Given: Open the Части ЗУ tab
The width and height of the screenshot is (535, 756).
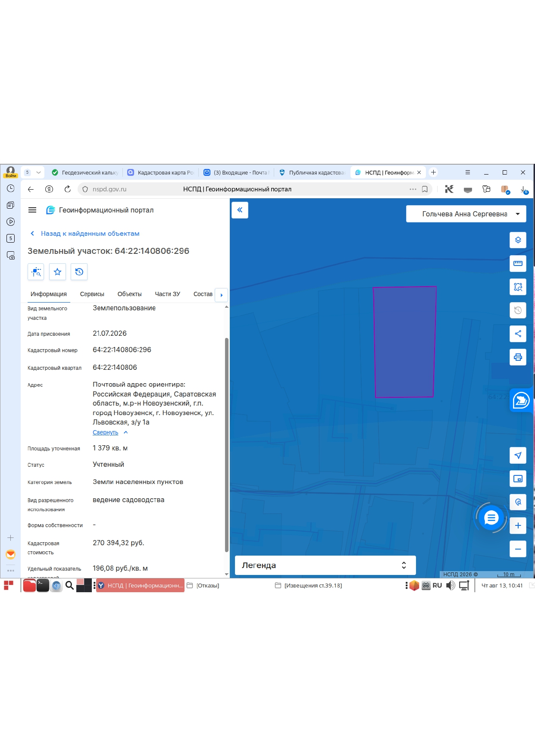Looking at the screenshot, I should pos(167,294).
